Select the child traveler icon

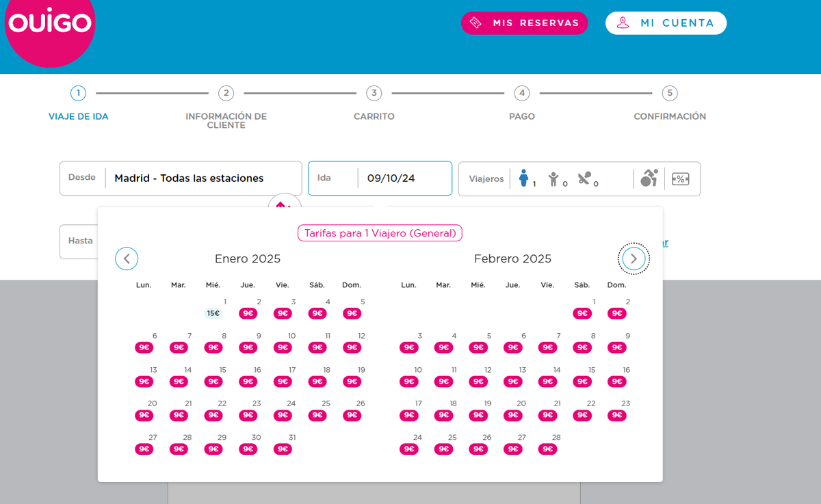point(553,179)
